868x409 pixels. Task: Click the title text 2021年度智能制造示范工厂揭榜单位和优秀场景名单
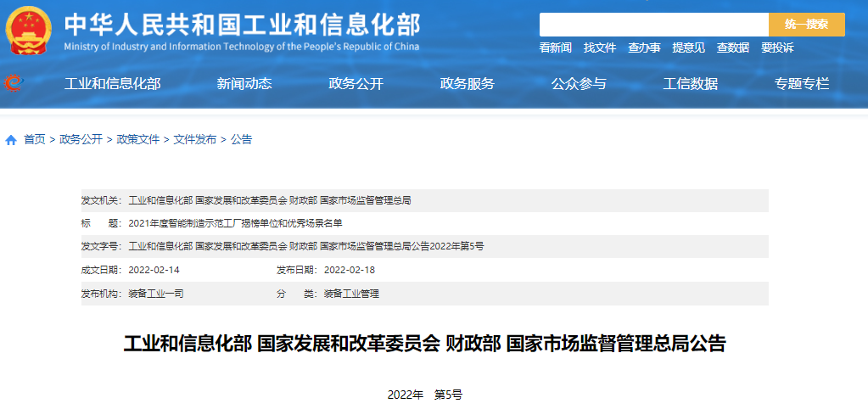[x=235, y=224]
